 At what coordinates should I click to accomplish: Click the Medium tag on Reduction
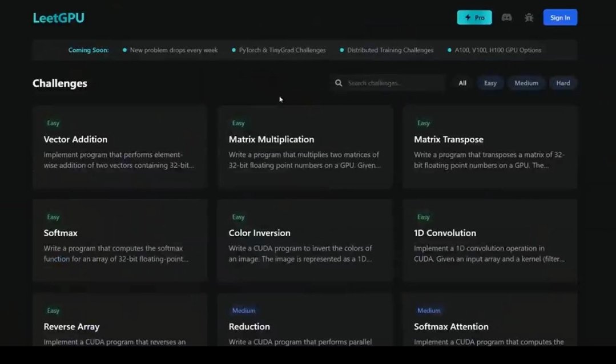[x=244, y=310]
